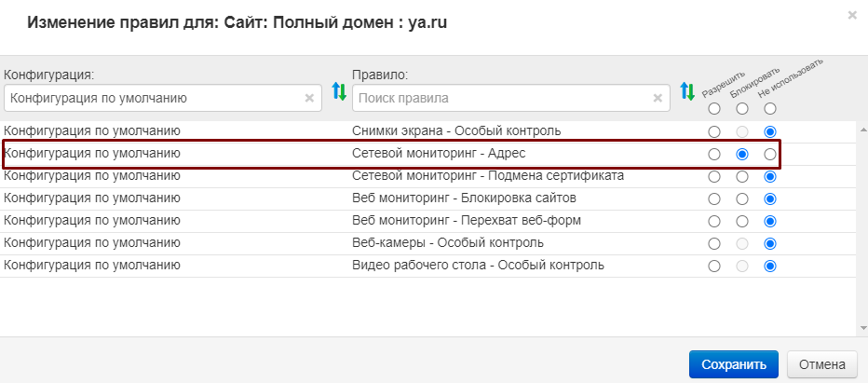The height and width of the screenshot is (383, 868).
Task: Block Веб мониторинг - Блокировка сайтов rule
Action: pos(742,198)
